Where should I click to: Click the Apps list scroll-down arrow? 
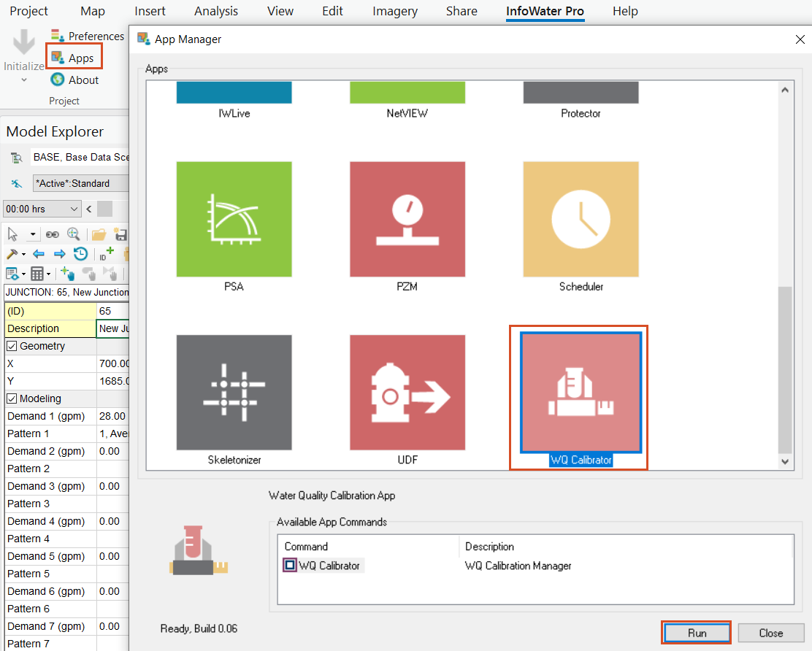click(785, 461)
